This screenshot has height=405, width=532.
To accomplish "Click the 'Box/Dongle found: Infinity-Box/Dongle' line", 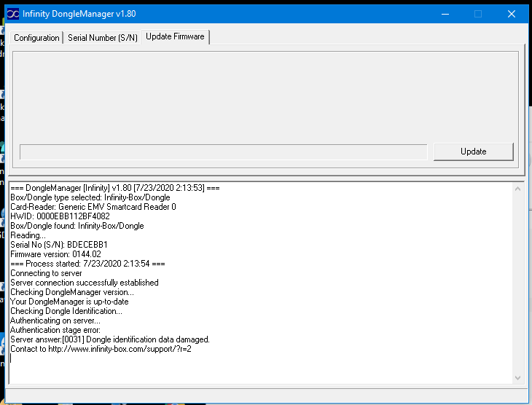I will [x=77, y=226].
